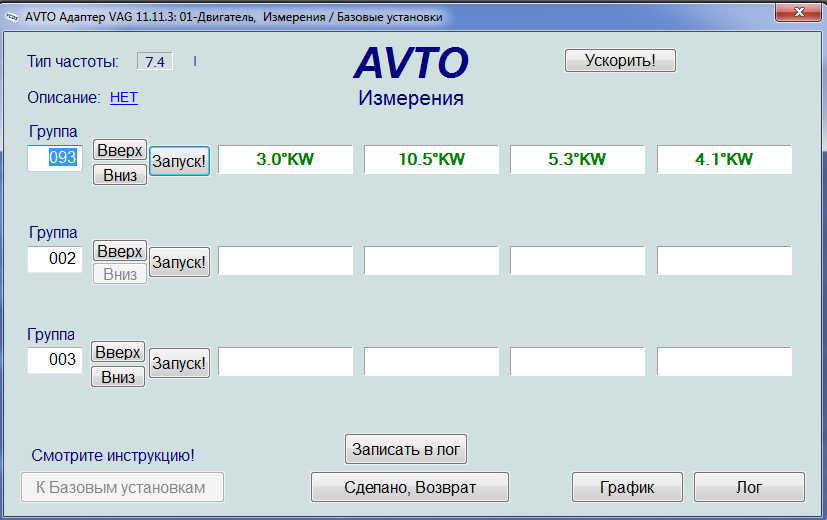The height and width of the screenshot is (520, 827).
Task: Select the group 002 input field
Action: [x=55, y=259]
